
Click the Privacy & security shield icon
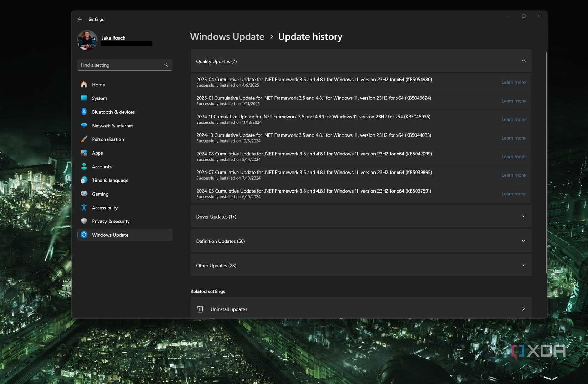84,221
